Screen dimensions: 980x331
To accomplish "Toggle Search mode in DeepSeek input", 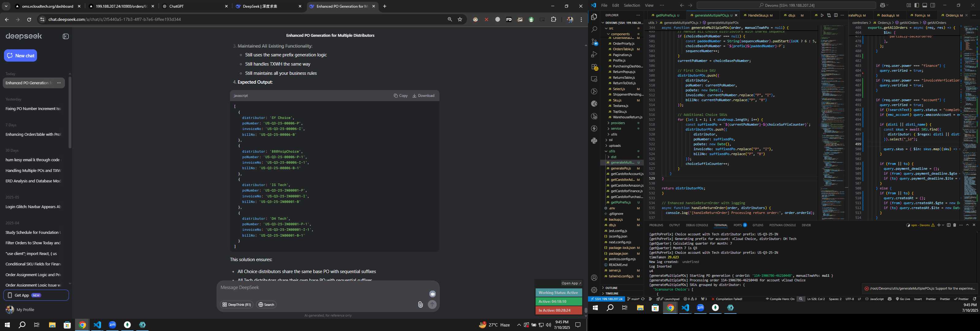I will click(266, 305).
